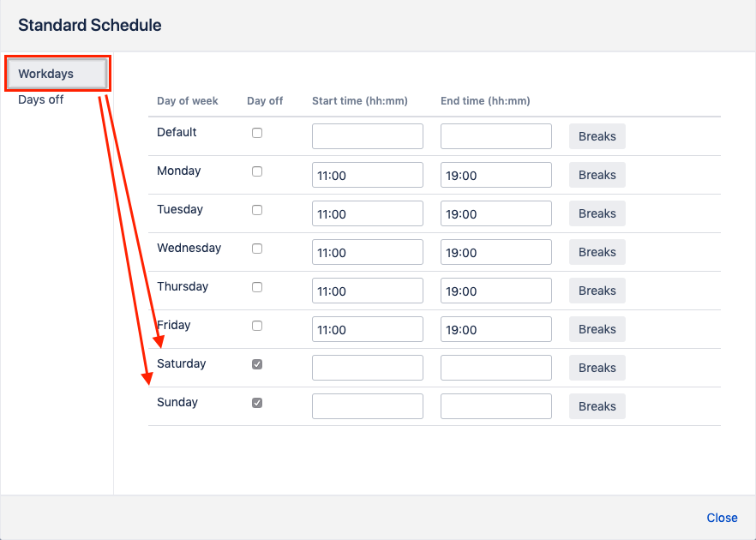
Task: Click the Saturday start time input
Action: tap(367, 368)
